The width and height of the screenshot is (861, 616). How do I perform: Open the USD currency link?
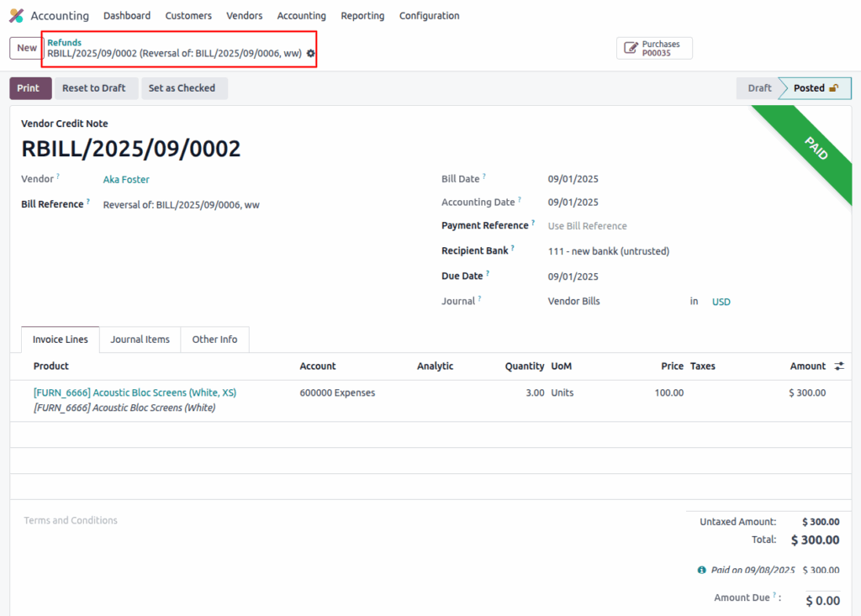[721, 302]
